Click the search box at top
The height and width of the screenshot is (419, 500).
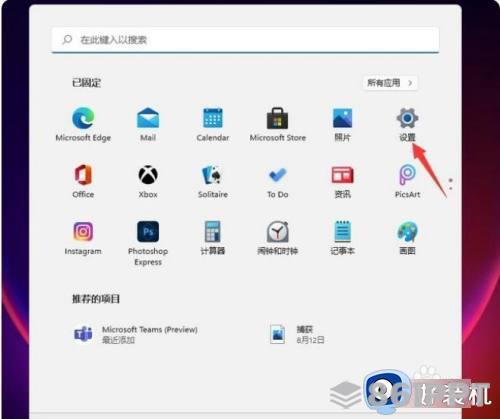(245, 40)
